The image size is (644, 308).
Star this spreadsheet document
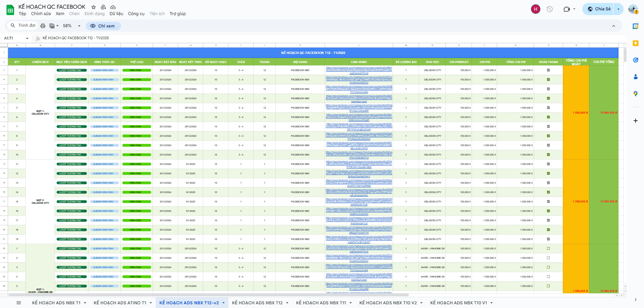click(94, 7)
